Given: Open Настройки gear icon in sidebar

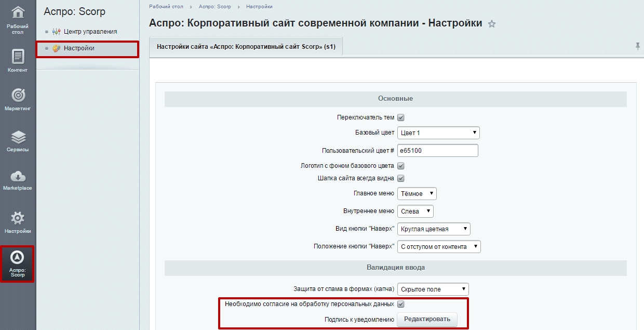Looking at the screenshot, I should (x=18, y=218).
